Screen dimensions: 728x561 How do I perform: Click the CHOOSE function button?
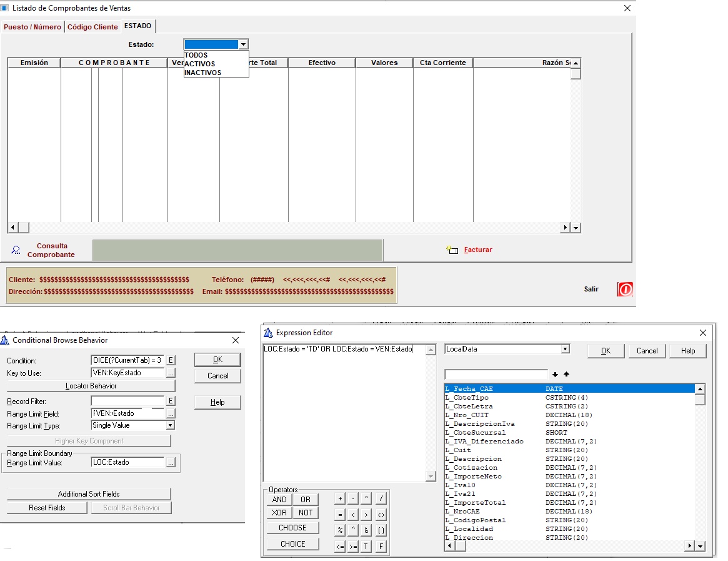(x=292, y=528)
